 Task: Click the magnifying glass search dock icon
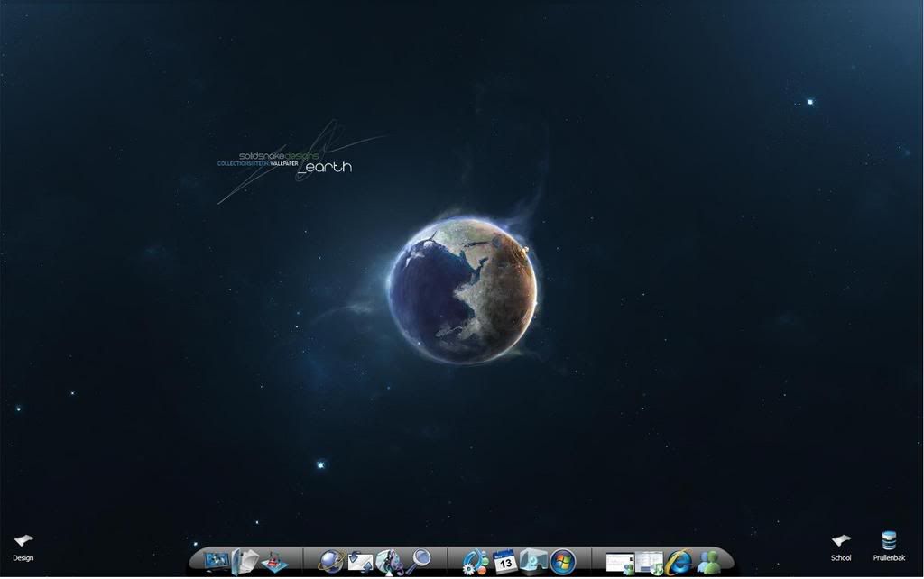[418, 561]
